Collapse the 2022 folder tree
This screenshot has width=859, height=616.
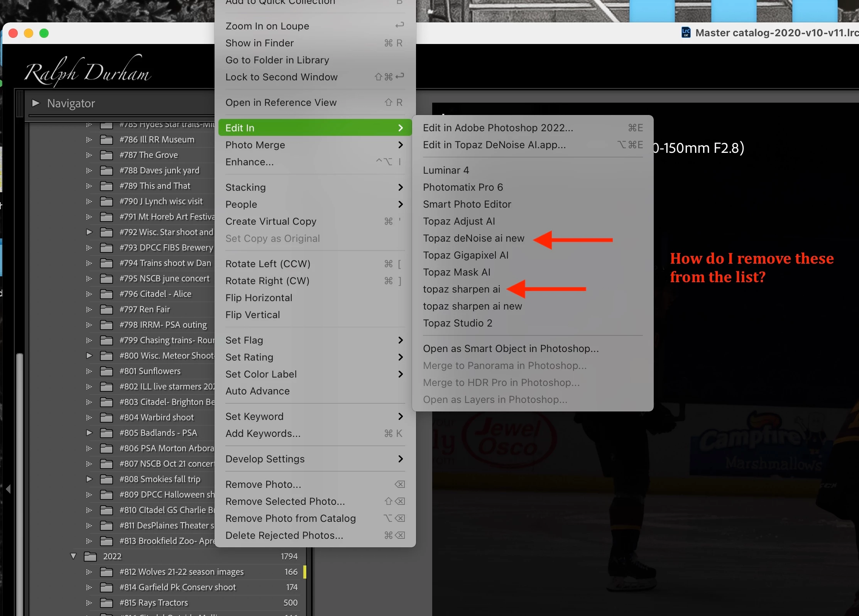(x=73, y=556)
